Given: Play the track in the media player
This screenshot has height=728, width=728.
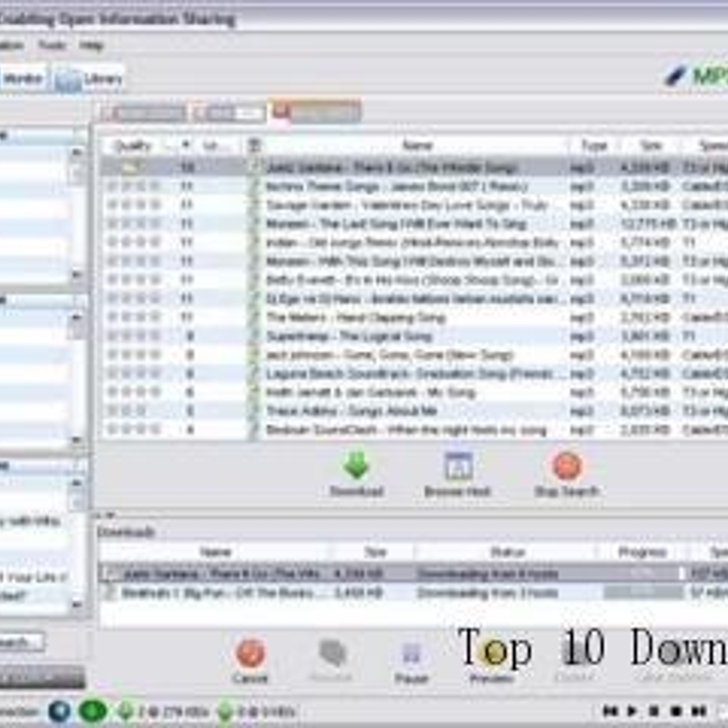Looking at the screenshot, I should pyautogui.click(x=632, y=711).
